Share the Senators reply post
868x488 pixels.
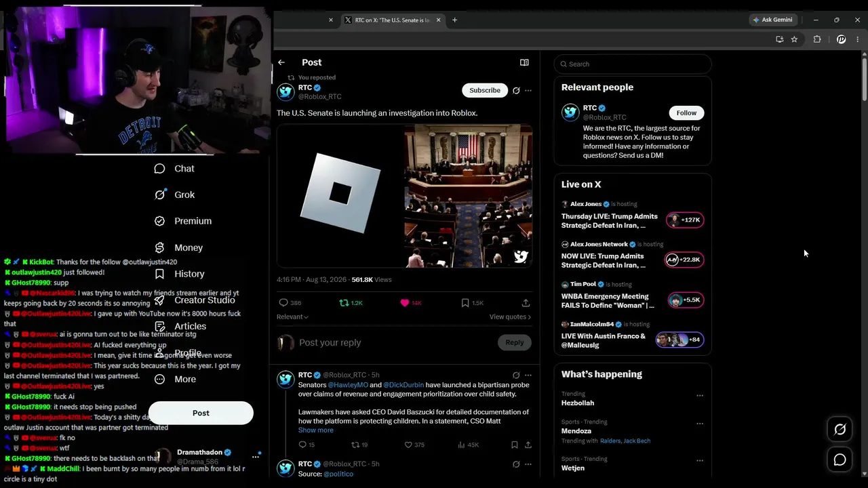point(528,445)
